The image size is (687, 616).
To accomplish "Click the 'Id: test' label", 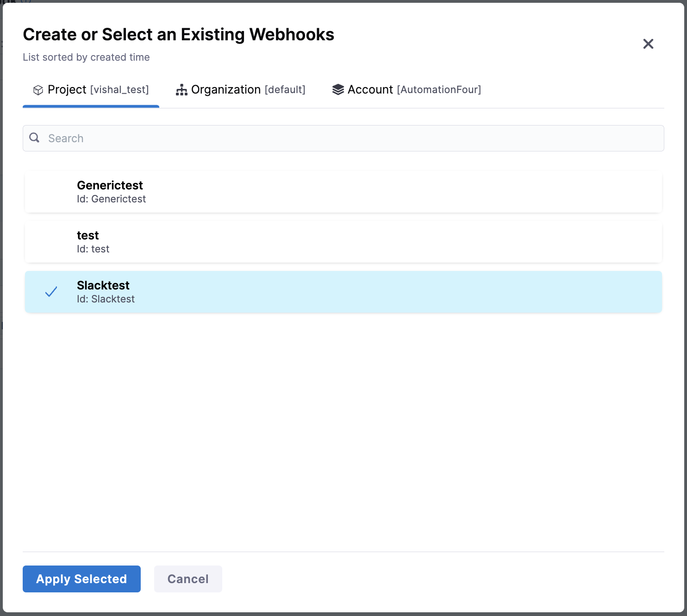I will point(93,249).
